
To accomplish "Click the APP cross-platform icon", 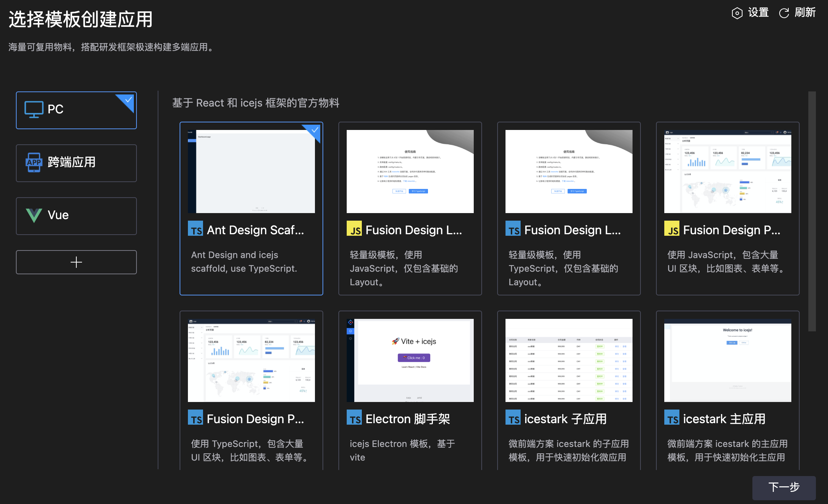I will pos(34,162).
